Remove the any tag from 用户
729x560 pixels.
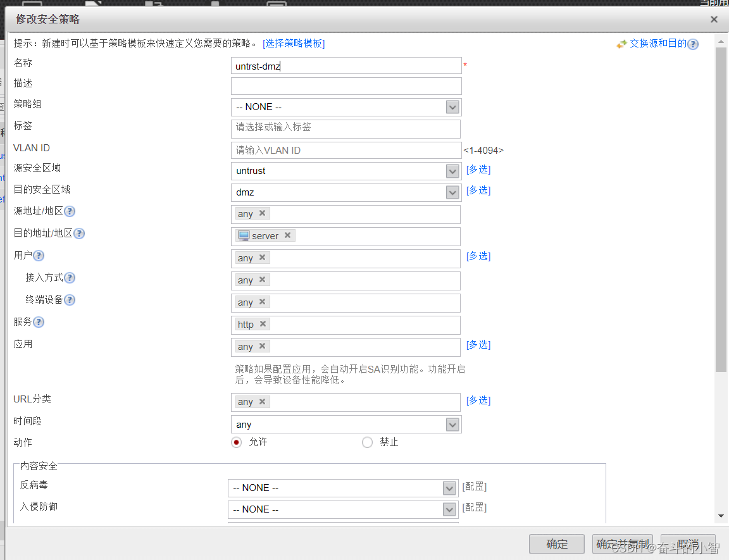[262, 257]
